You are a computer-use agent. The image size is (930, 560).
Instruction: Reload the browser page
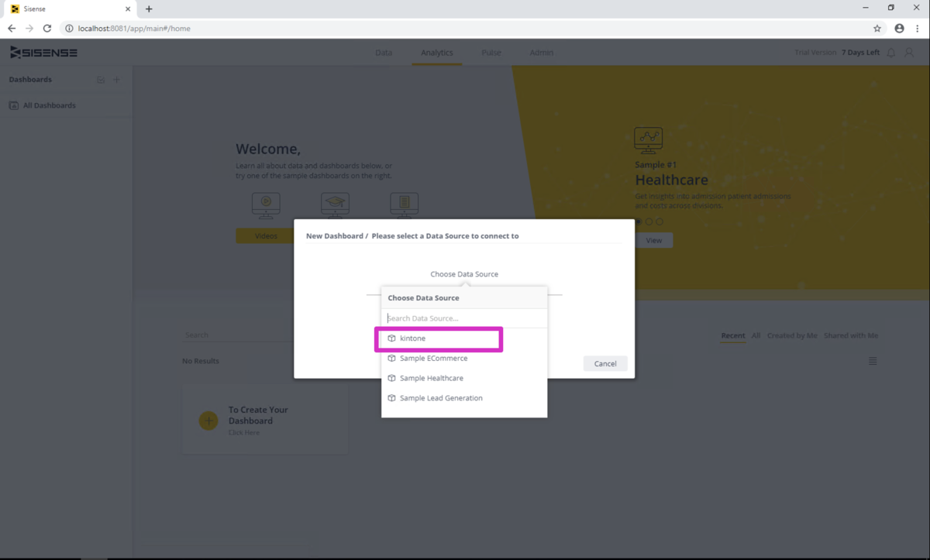tap(46, 29)
